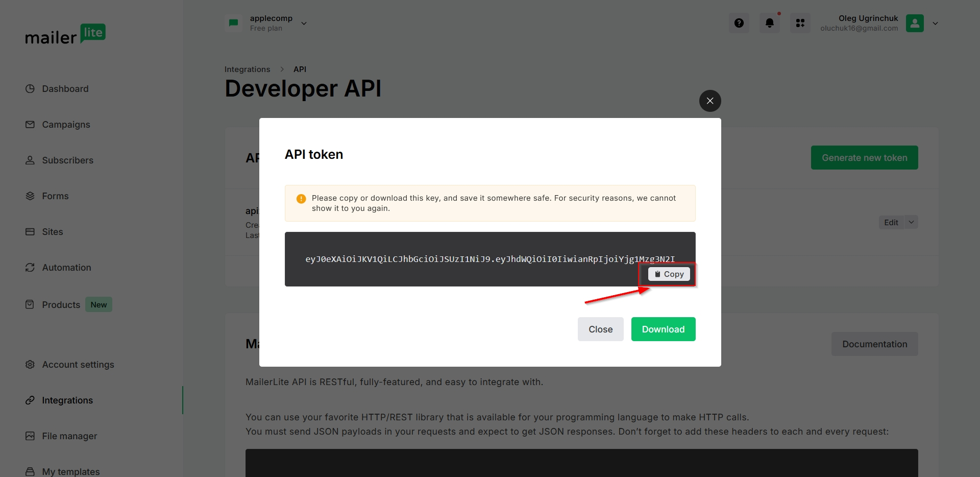
Task: Open the Dashboard clock icon
Action: 30,88
